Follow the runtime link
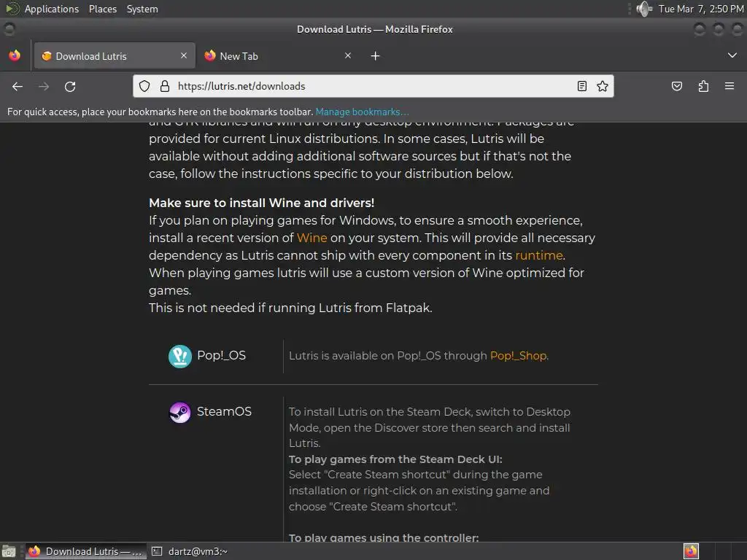Viewport: 747px width, 560px height. tap(539, 255)
